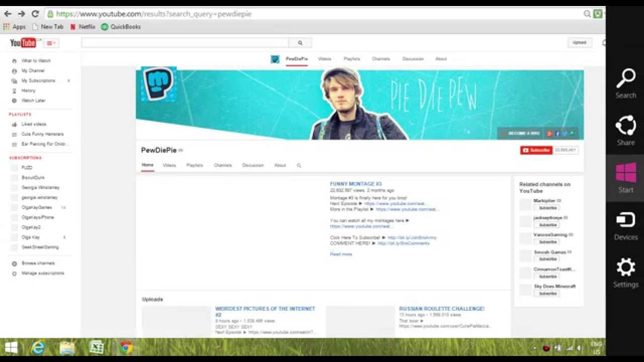Click the Read more link
This screenshot has height=362, width=644.
click(341, 254)
